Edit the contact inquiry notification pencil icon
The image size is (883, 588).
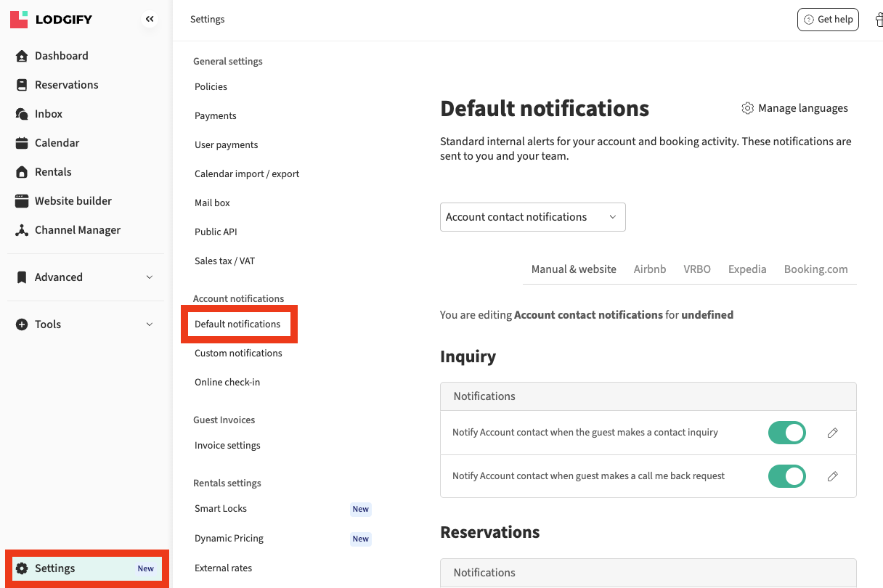(833, 433)
